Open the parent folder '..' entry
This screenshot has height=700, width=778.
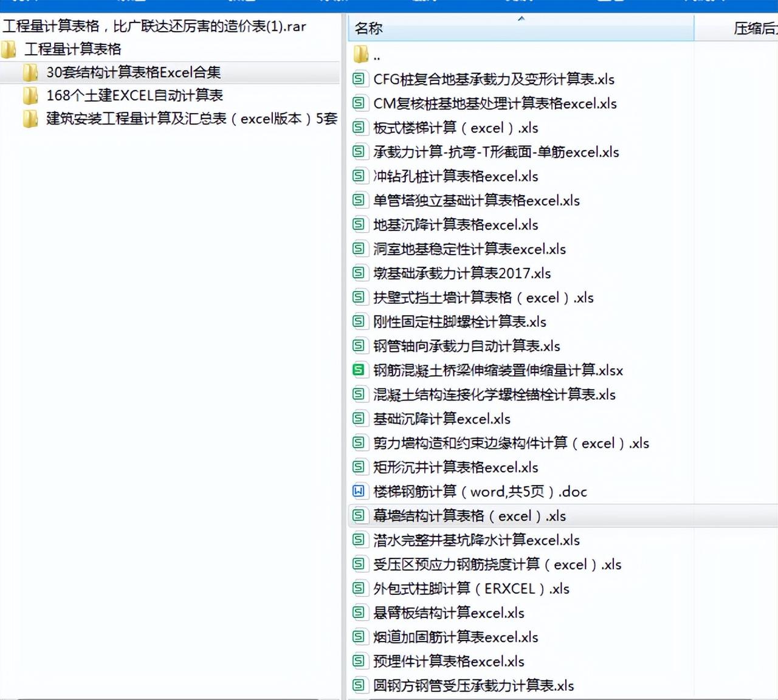tap(367, 55)
